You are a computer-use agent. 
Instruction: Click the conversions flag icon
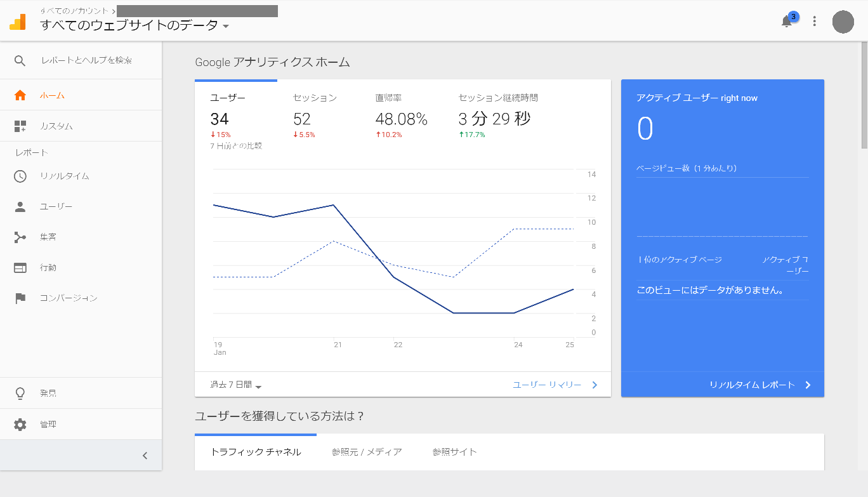20,298
